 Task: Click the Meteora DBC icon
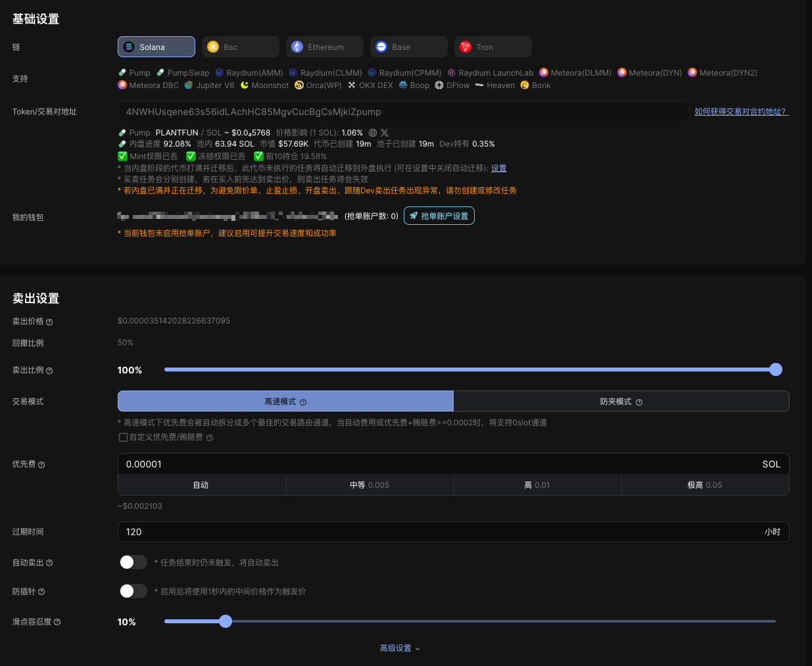pyautogui.click(x=122, y=85)
